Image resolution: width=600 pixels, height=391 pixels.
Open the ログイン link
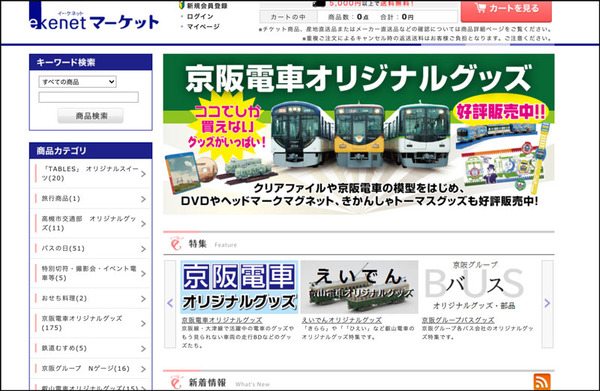click(200, 16)
